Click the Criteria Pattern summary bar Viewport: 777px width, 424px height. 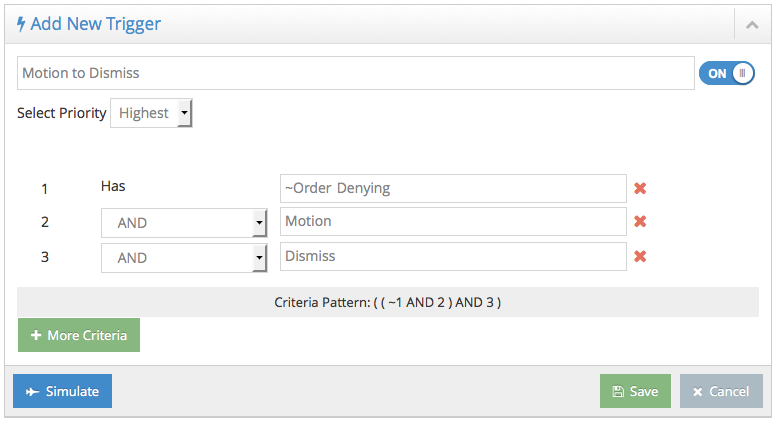click(388, 301)
